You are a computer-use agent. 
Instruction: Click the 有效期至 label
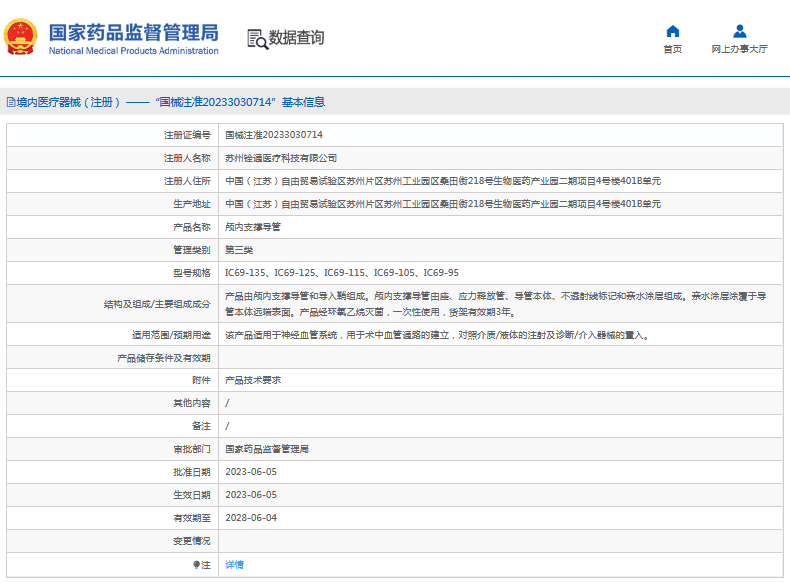click(191, 518)
